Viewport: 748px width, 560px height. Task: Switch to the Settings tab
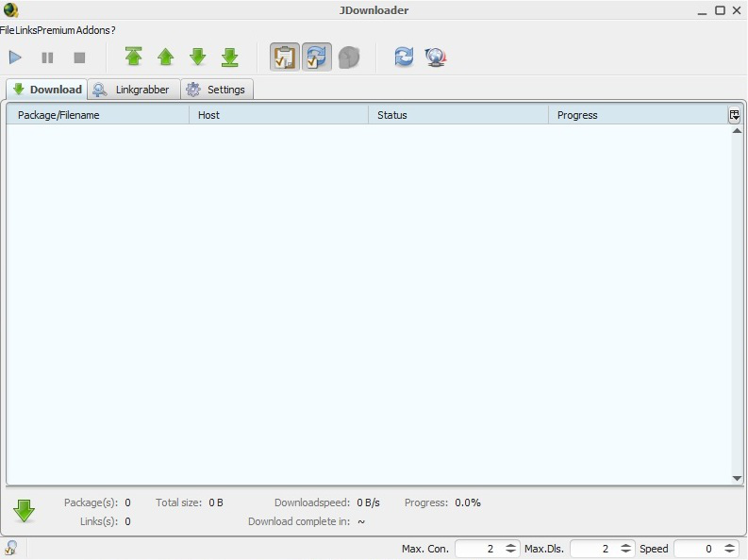point(217,90)
